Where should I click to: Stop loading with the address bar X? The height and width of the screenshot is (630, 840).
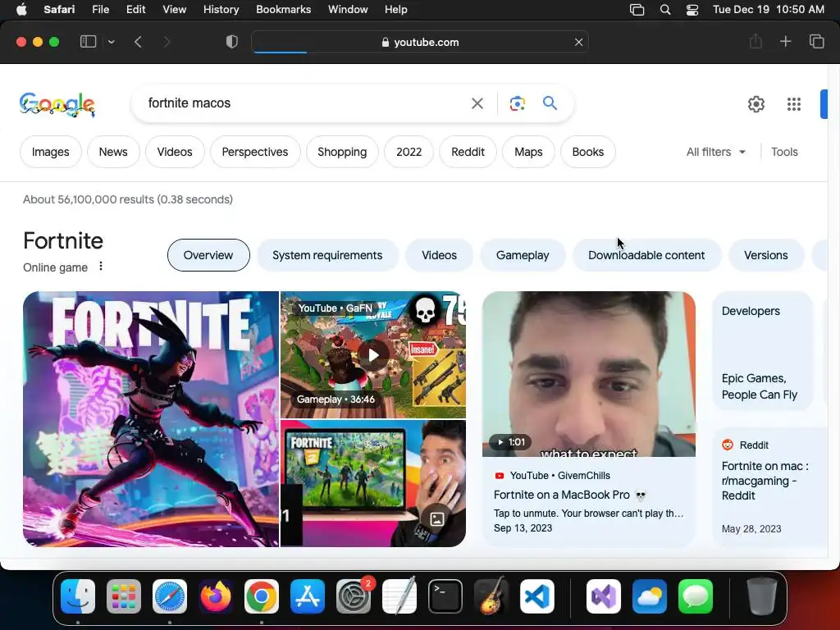tap(578, 42)
